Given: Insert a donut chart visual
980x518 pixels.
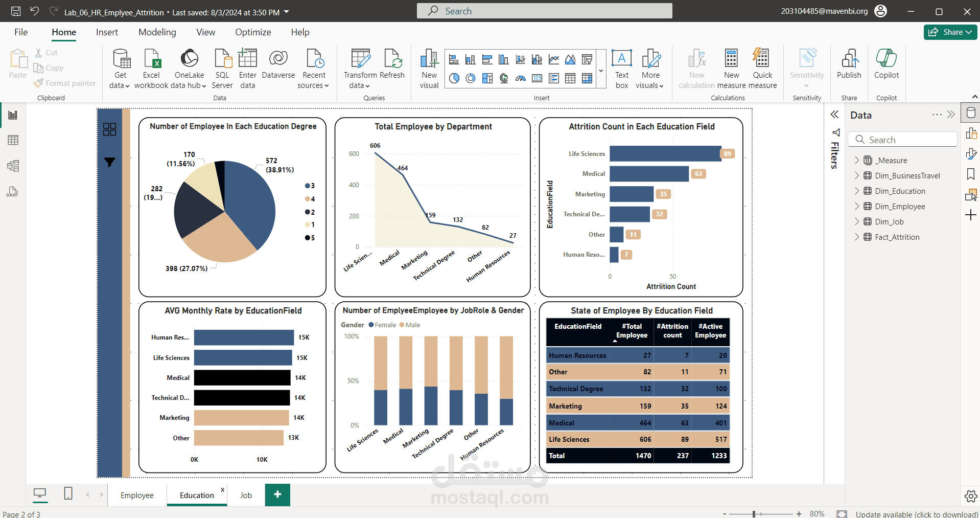Looking at the screenshot, I should coord(471,78).
